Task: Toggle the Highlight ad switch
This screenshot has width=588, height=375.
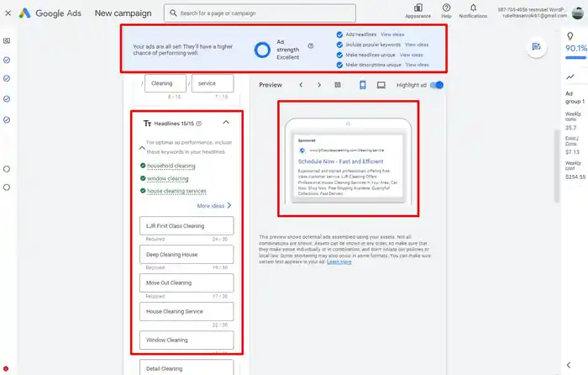Action: pyautogui.click(x=437, y=85)
